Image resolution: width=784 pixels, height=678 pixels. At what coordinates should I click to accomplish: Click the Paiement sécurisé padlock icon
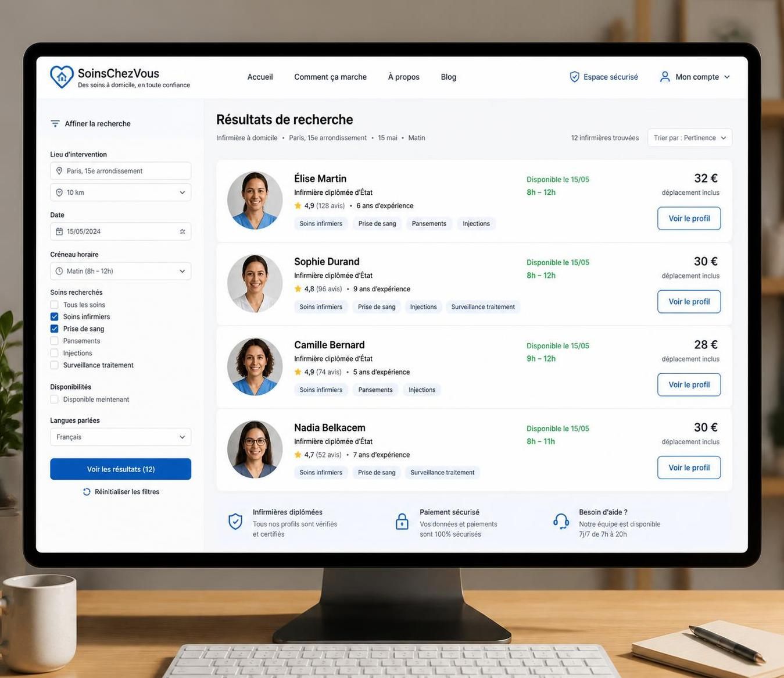point(402,522)
